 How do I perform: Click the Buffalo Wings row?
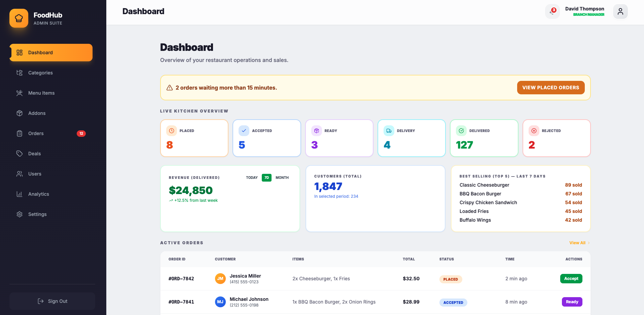click(521, 220)
